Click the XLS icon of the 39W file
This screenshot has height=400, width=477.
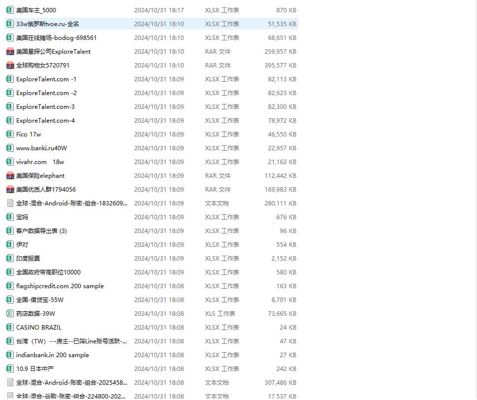pos(10,314)
